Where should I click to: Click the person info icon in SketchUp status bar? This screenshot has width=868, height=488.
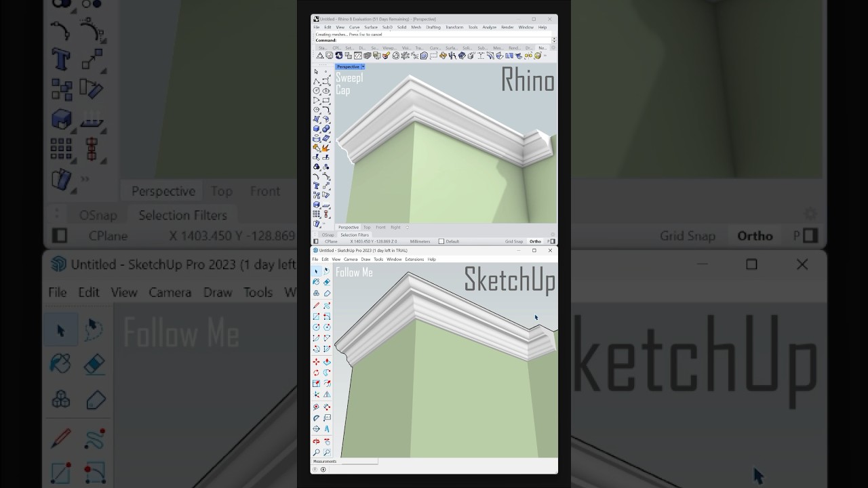[x=323, y=469]
